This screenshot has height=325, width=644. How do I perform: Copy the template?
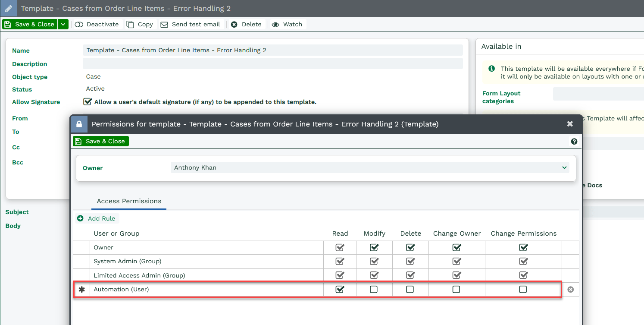tap(140, 24)
